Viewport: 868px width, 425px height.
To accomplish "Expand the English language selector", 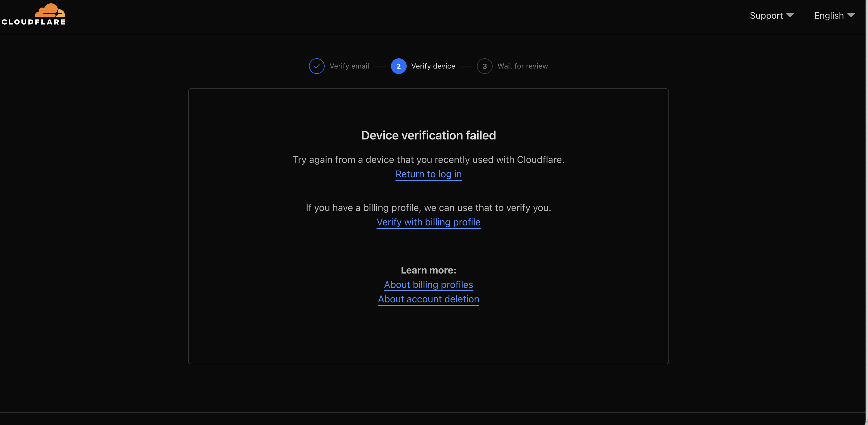I will click(829, 16).
